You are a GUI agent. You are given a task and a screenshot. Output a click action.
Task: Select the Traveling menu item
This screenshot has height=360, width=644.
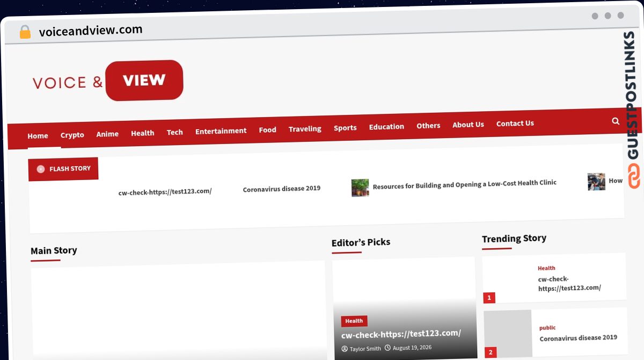(305, 129)
